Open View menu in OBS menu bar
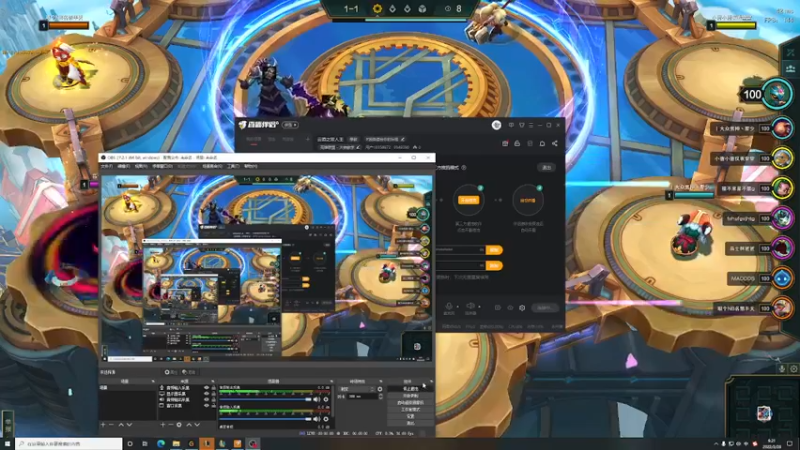This screenshot has width=800, height=450. tap(141, 166)
